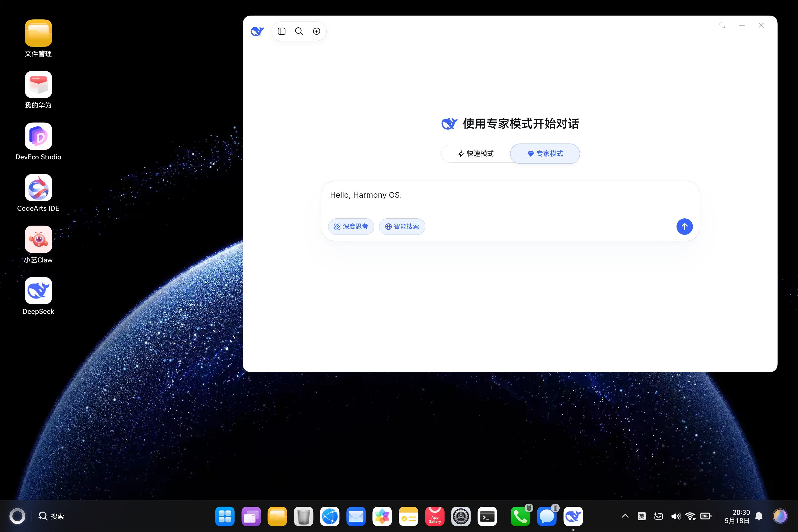Open the Gallery photos app in the dock
The width and height of the screenshot is (798, 532).
tap(382, 516)
